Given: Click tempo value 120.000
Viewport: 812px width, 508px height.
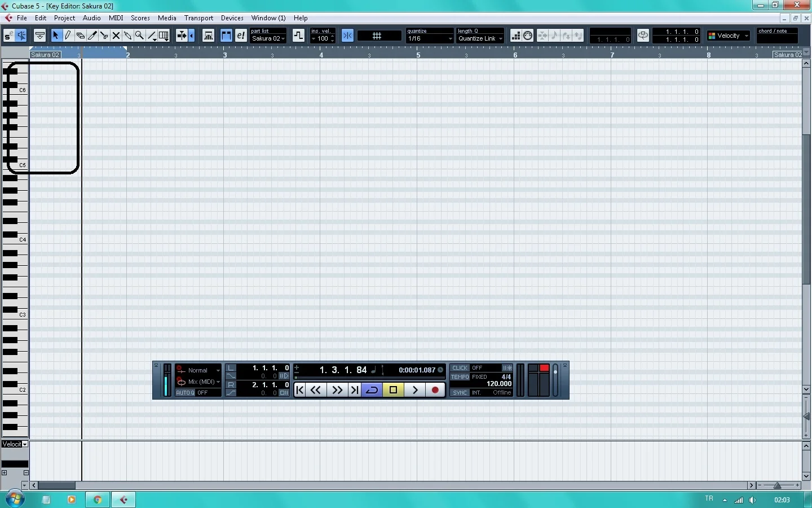Looking at the screenshot, I should [x=499, y=384].
